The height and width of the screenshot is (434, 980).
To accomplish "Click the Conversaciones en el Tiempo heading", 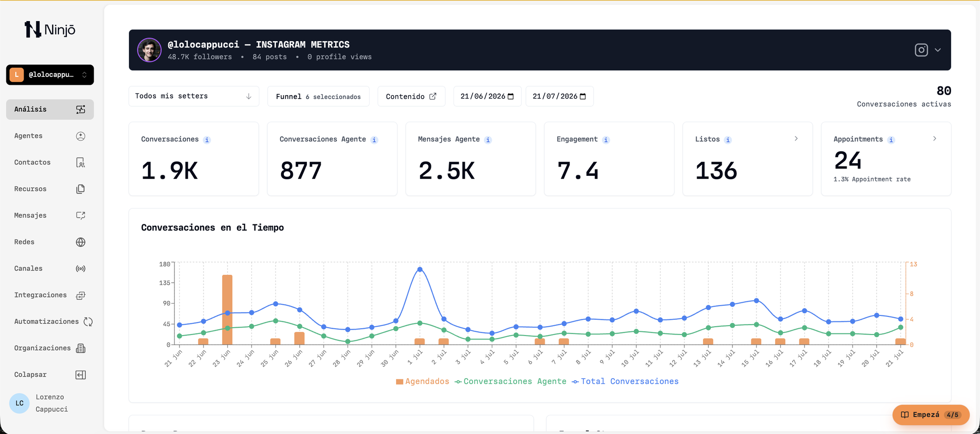I will pyautogui.click(x=213, y=228).
